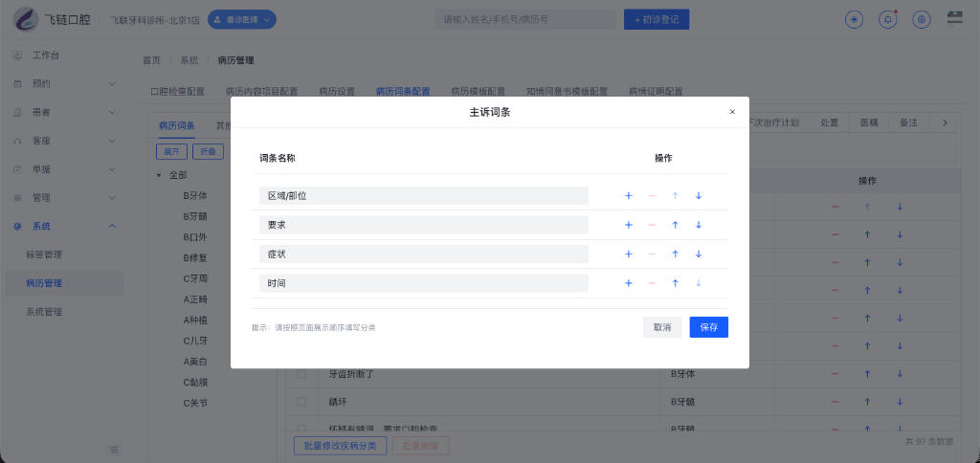Open the notification bell

887,19
